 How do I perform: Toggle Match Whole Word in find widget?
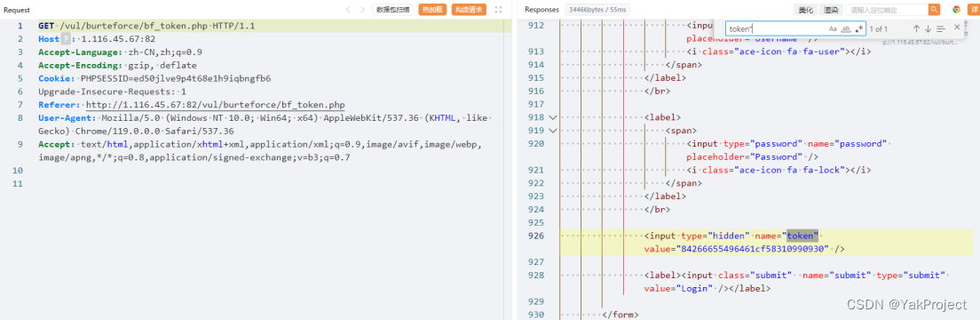click(x=846, y=28)
